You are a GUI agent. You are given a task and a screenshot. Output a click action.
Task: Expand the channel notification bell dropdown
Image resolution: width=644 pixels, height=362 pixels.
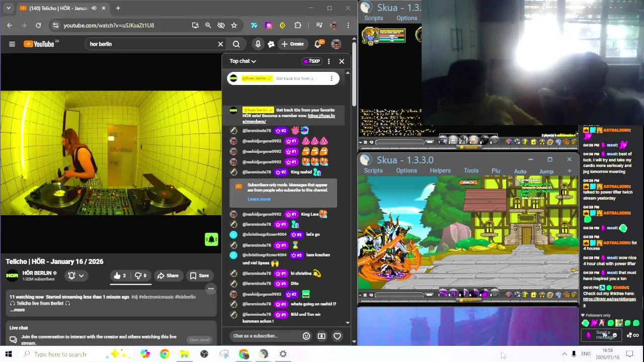click(x=75, y=276)
